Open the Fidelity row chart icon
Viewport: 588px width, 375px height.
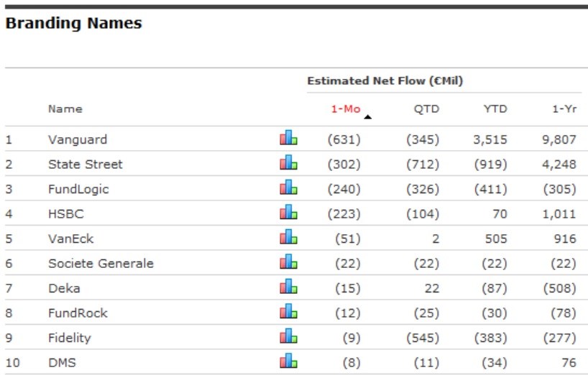point(288,336)
